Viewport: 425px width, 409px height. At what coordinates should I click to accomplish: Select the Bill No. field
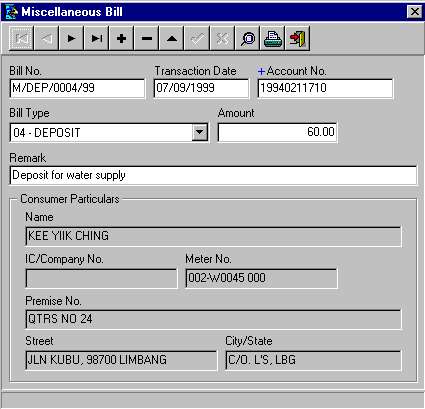click(77, 88)
